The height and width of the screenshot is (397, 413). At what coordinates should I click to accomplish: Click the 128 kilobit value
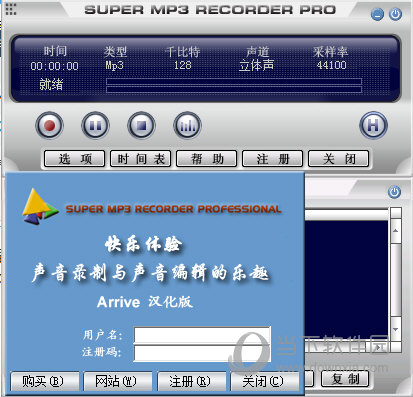click(x=183, y=65)
